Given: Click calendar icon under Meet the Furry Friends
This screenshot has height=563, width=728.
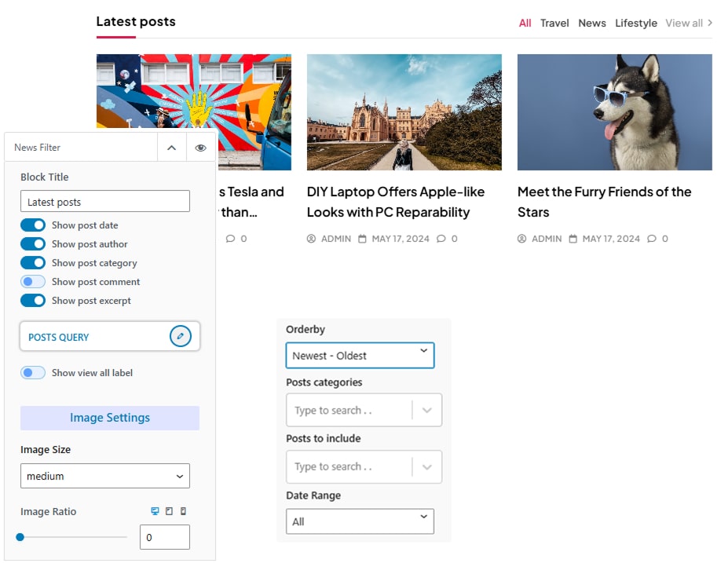Looking at the screenshot, I should [x=573, y=239].
